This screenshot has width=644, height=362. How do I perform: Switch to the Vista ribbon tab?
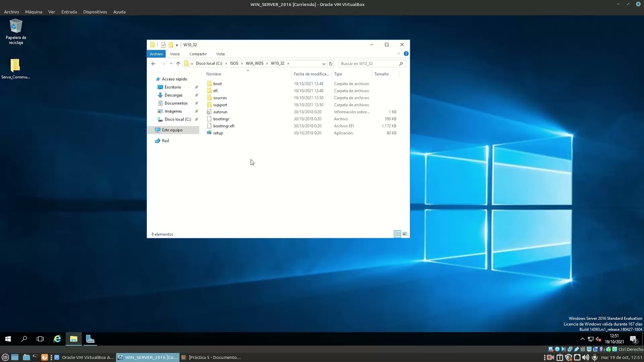220,54
